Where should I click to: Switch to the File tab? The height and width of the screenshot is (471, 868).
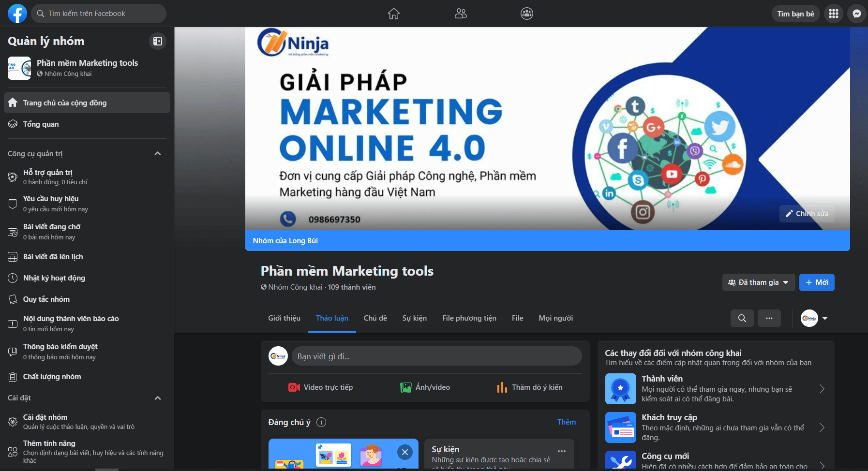pos(518,318)
